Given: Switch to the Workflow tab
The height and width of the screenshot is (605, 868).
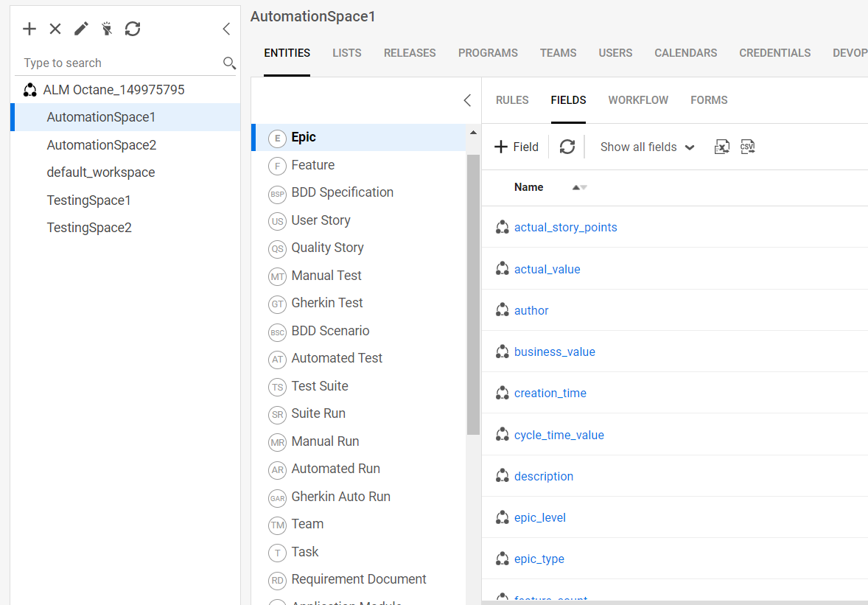Looking at the screenshot, I should (638, 100).
